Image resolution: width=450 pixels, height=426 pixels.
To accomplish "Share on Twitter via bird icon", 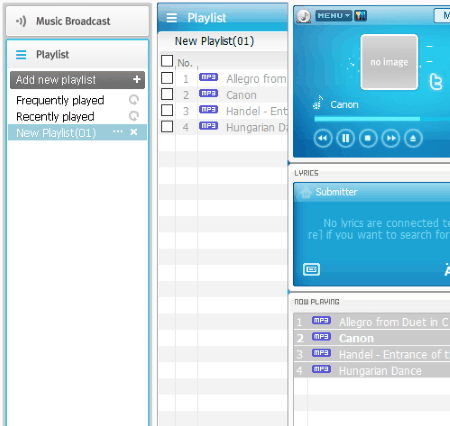I will click(x=436, y=82).
